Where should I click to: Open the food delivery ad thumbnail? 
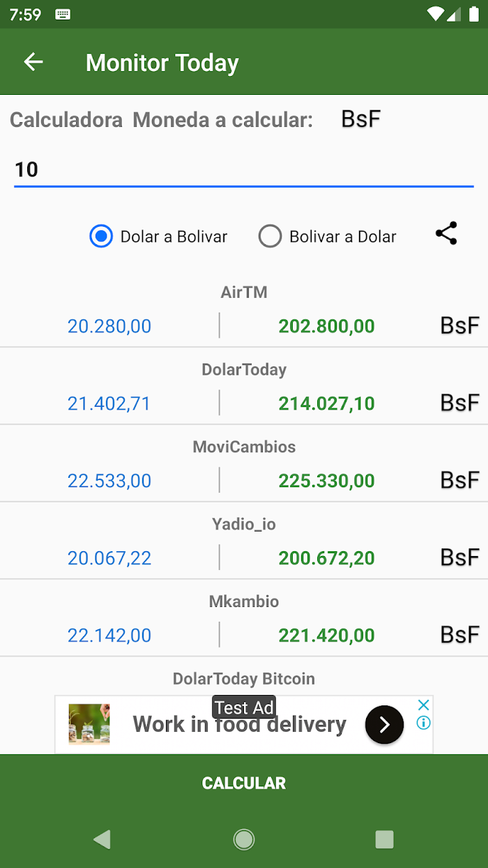[x=89, y=724]
